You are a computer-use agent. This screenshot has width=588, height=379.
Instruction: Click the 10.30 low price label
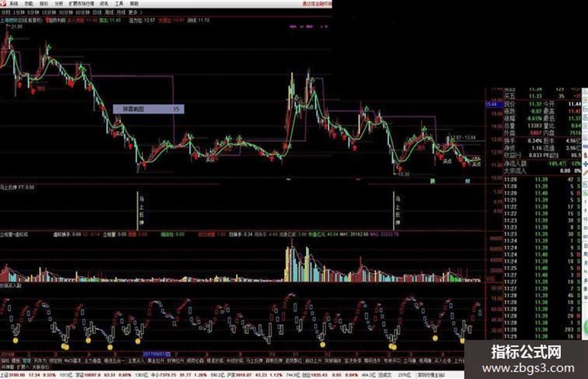[403, 174]
